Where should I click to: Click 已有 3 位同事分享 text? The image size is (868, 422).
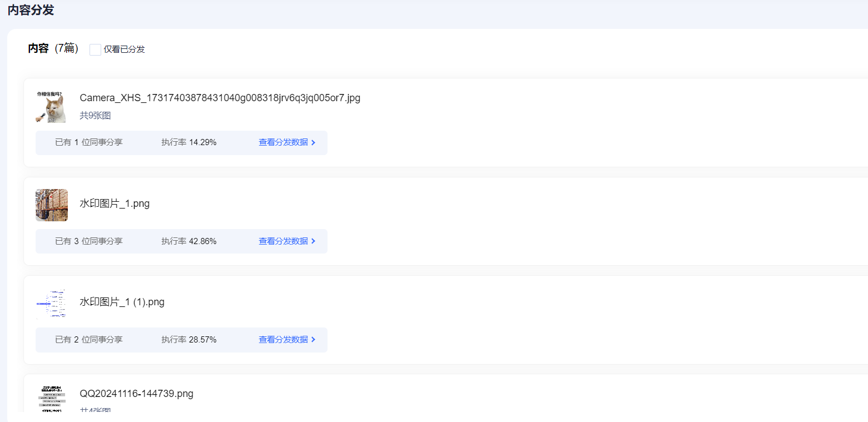pyautogui.click(x=89, y=241)
